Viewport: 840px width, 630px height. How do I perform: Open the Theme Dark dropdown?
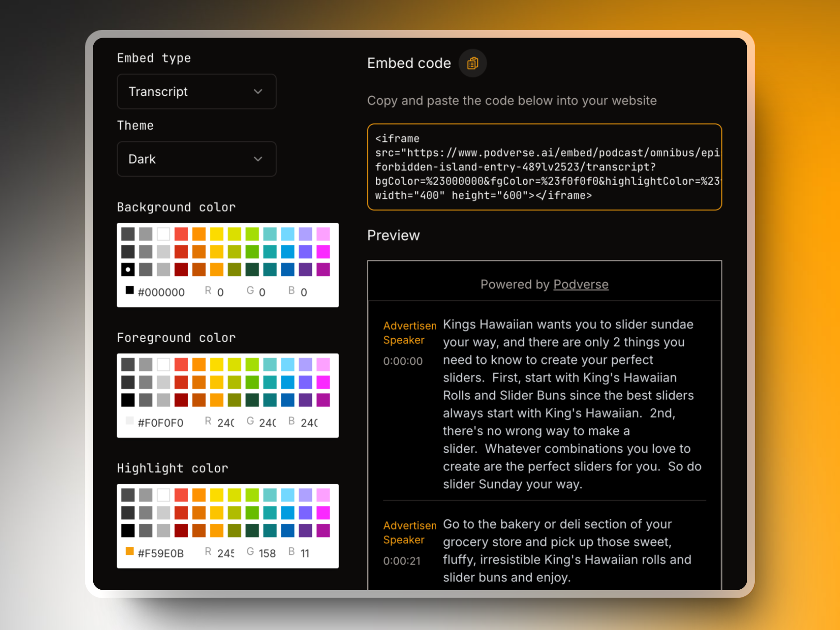point(196,159)
